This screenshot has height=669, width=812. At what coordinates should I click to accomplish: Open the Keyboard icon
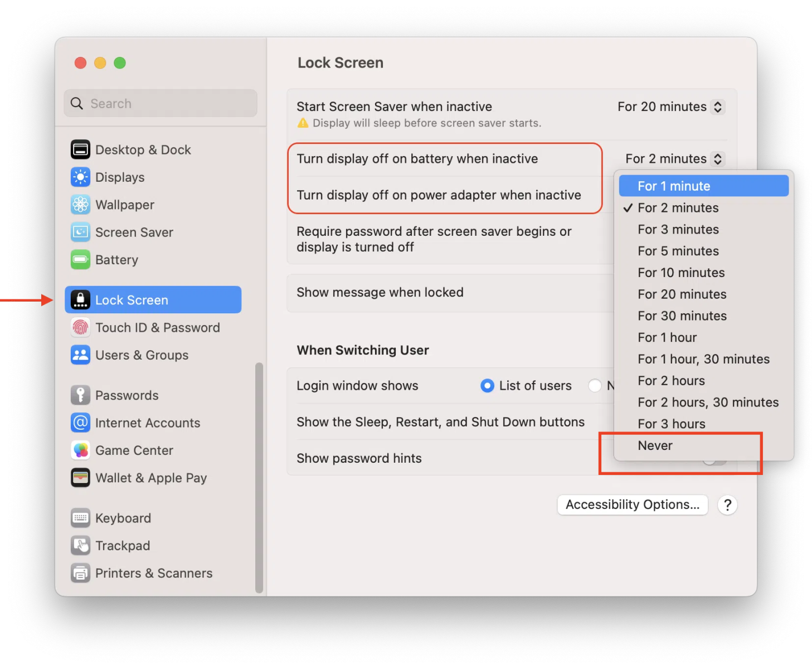80,518
